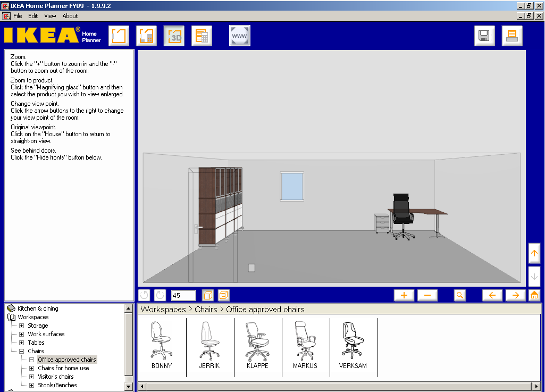This screenshot has width=545, height=392.
Task: Expand the Stools/Benches node
Action: (31, 386)
